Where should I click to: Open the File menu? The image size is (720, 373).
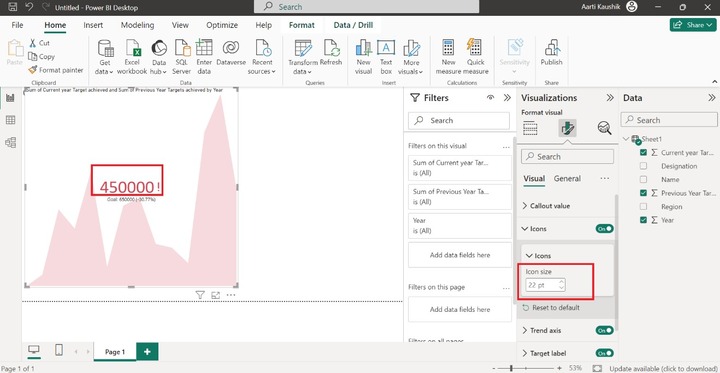[x=17, y=25]
